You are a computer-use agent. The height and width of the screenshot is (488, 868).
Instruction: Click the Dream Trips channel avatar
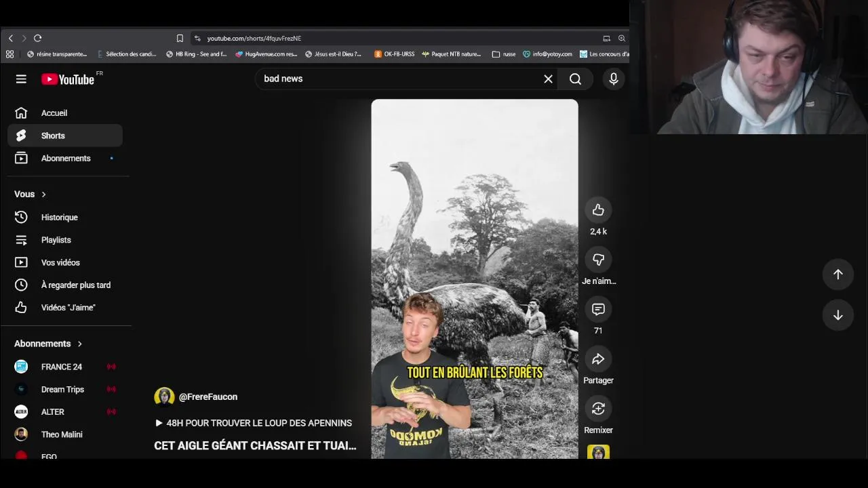click(x=21, y=389)
